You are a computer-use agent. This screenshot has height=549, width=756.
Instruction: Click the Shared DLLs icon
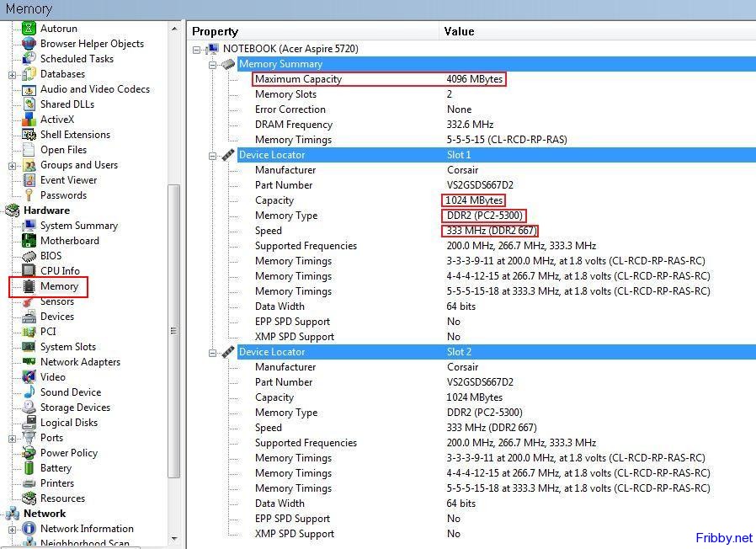(x=29, y=104)
